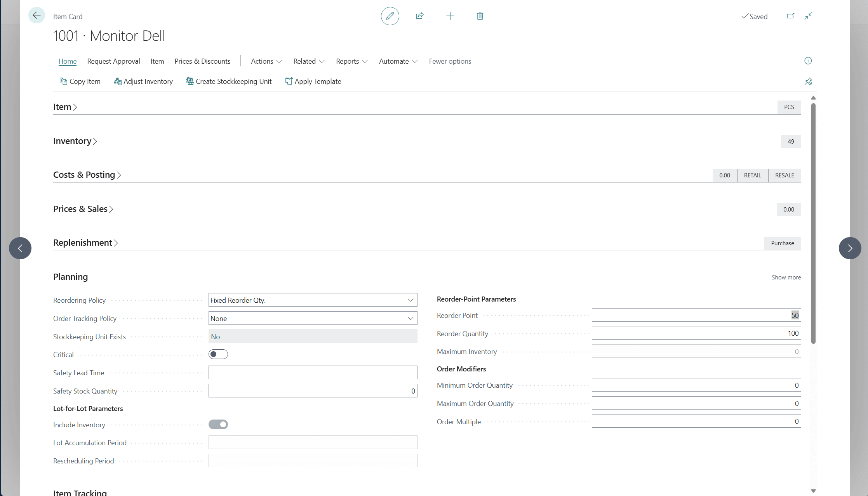
Task: Toggle the Include Inventory switch
Action: [x=218, y=425]
